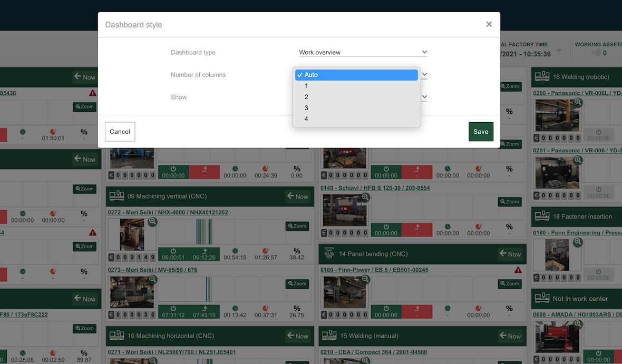622x364 pixels.
Task: Choose 2 from the open columns option list
Action: coord(306,96)
